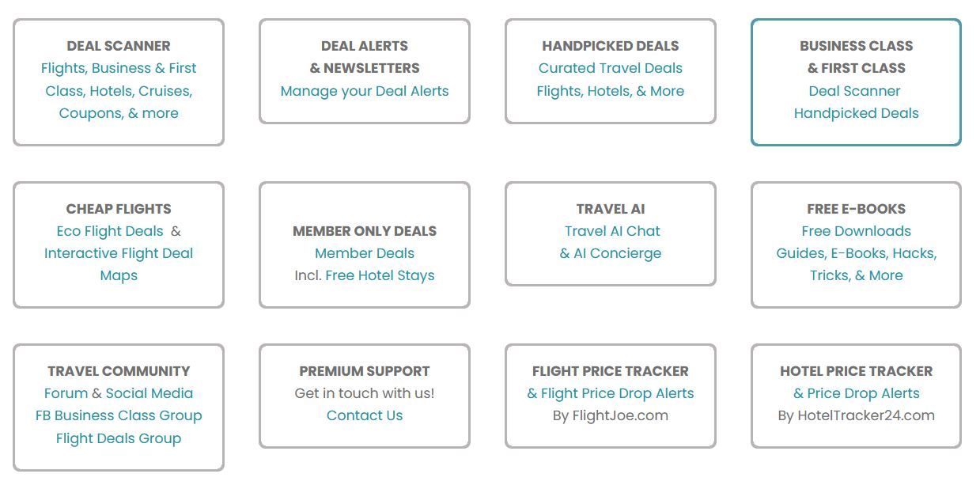
Task: Select Deal Scanner under Business Class
Action: click(854, 91)
